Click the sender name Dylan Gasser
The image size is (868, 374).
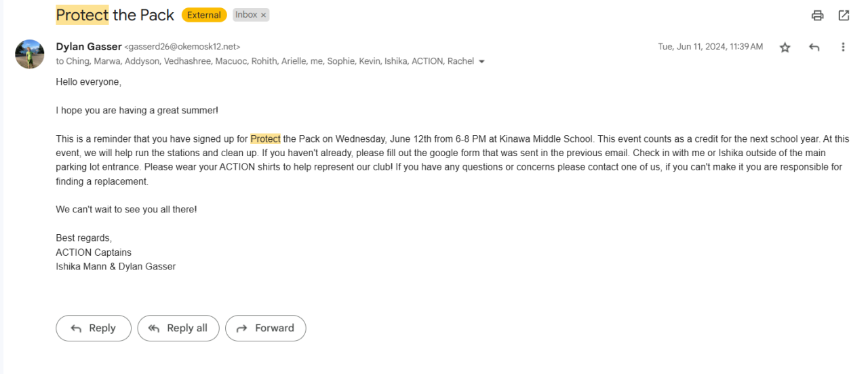pyautogui.click(x=89, y=47)
